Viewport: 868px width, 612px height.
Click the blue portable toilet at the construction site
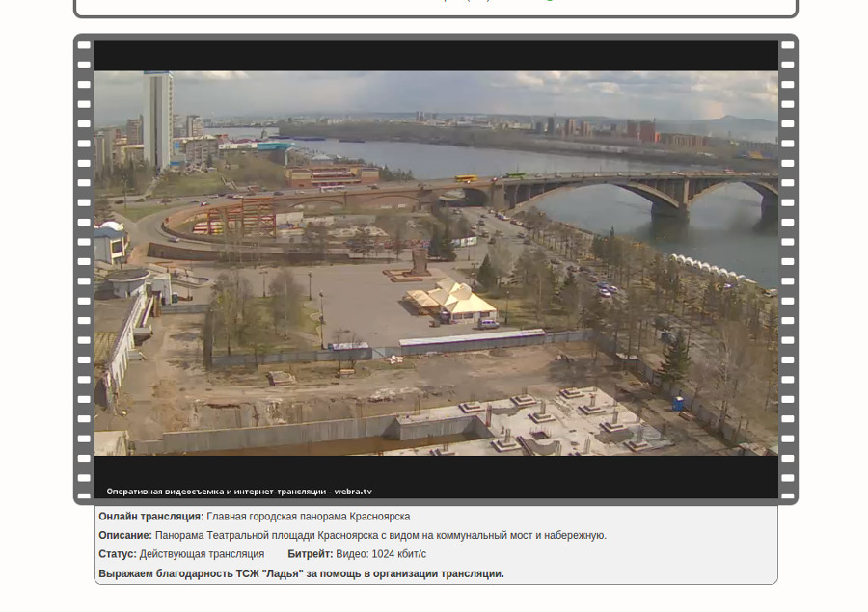click(x=678, y=403)
